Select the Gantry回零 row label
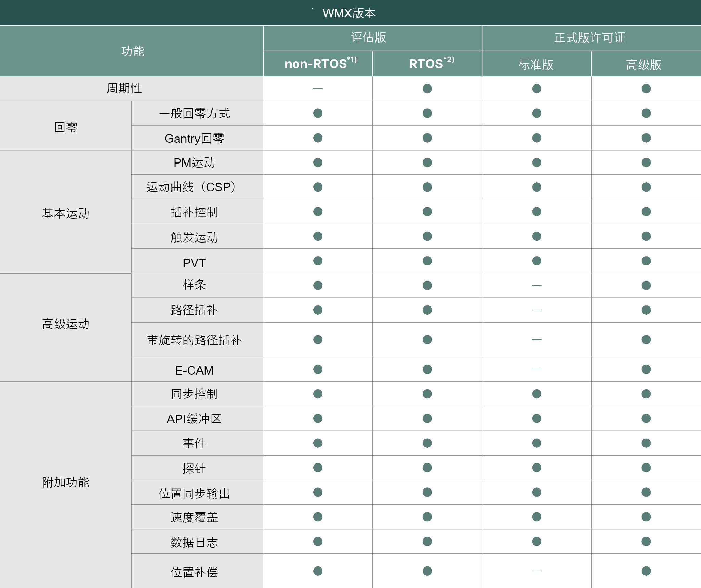The image size is (701, 588). 197,138
